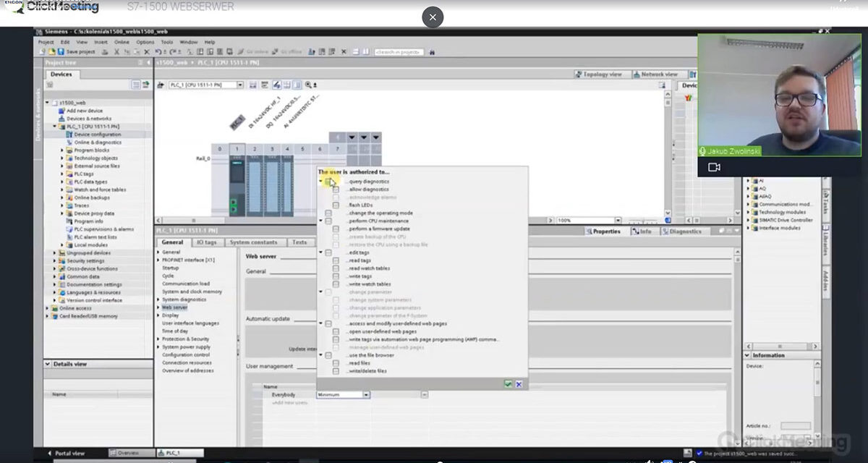Click the Go offline toolbar button
Screen dimensions: 868x463
click(288, 52)
